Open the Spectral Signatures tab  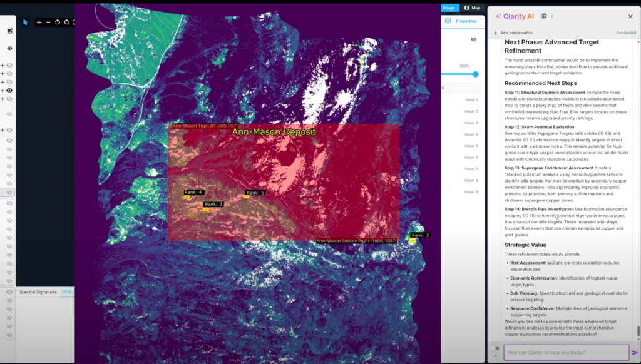(38, 292)
